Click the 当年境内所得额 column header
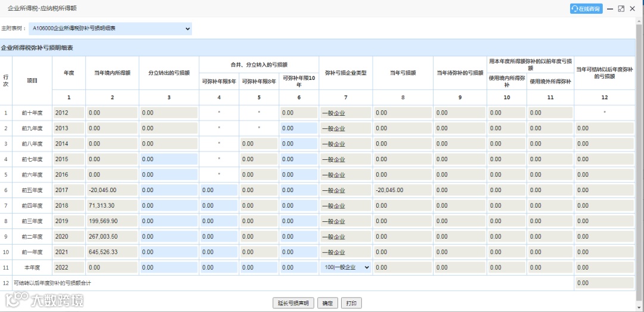The image size is (644, 312). point(112,73)
